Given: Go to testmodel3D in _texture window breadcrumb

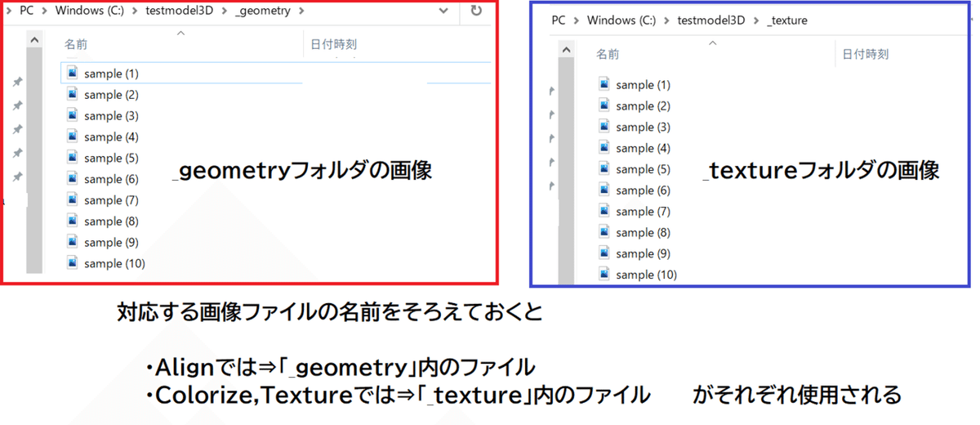Looking at the screenshot, I should pyautogui.click(x=711, y=20).
